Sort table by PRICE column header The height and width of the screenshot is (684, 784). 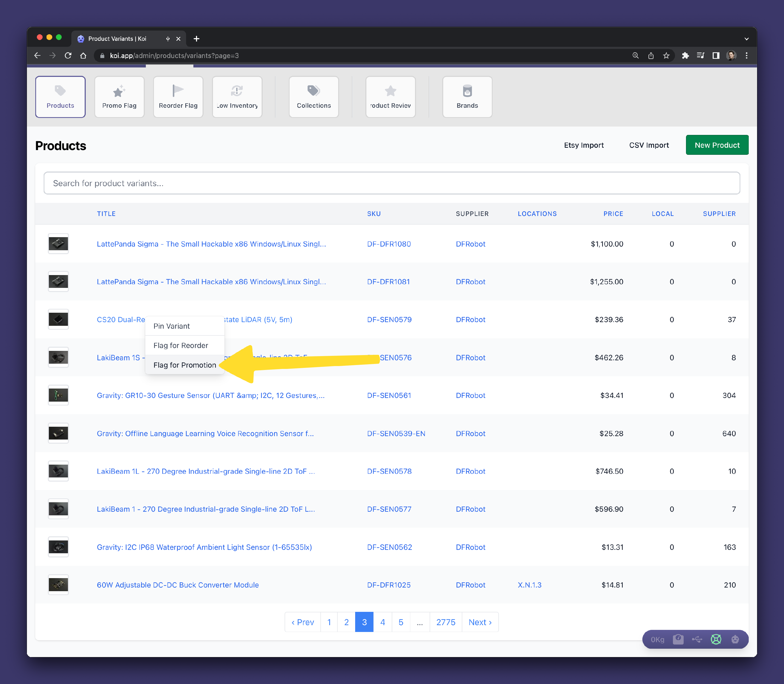coord(613,214)
